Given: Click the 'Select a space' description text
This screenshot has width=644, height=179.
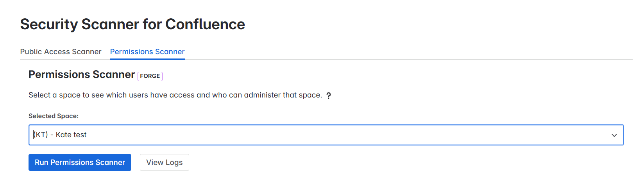Looking at the screenshot, I should (x=175, y=95).
